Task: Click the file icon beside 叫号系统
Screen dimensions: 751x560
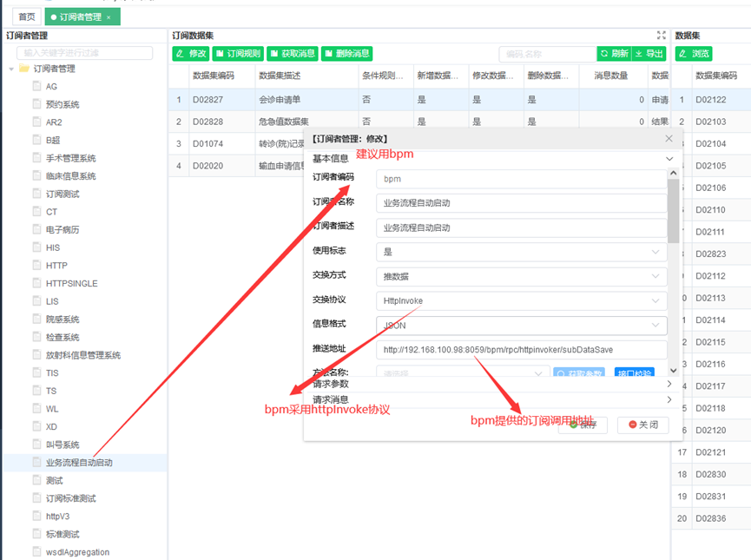Action: click(x=36, y=444)
